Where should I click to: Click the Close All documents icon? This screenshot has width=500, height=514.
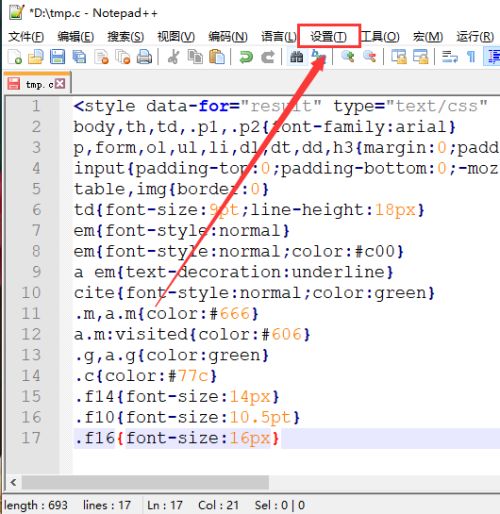123,57
